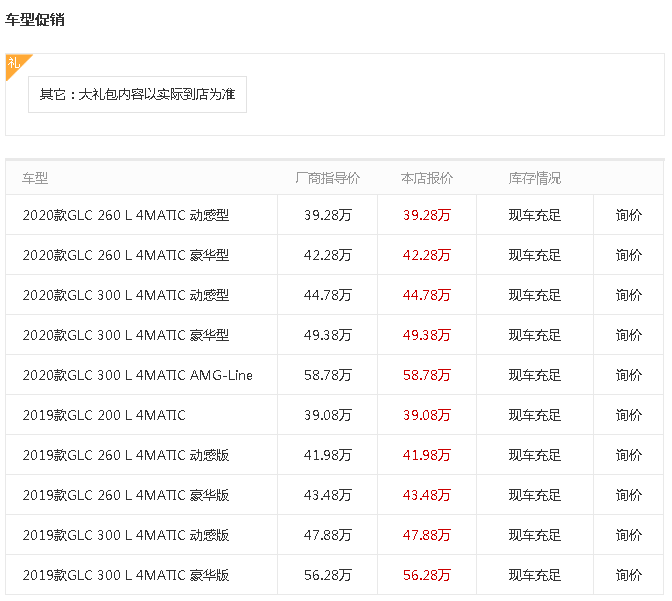The height and width of the screenshot is (601, 672).
Task: Open 2019款GLC 260 L 4MATIC 动感版 model name
Action: click(x=126, y=455)
